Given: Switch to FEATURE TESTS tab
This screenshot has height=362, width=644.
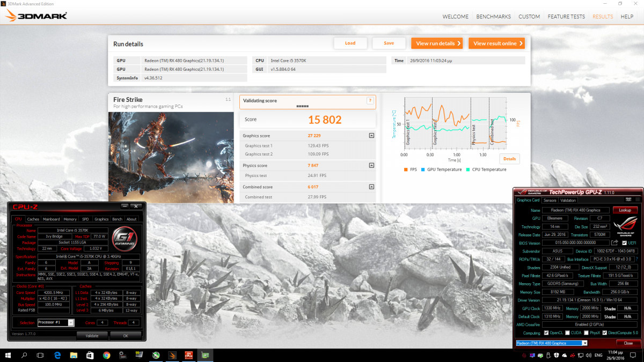Looking at the screenshot, I should [x=566, y=17].
